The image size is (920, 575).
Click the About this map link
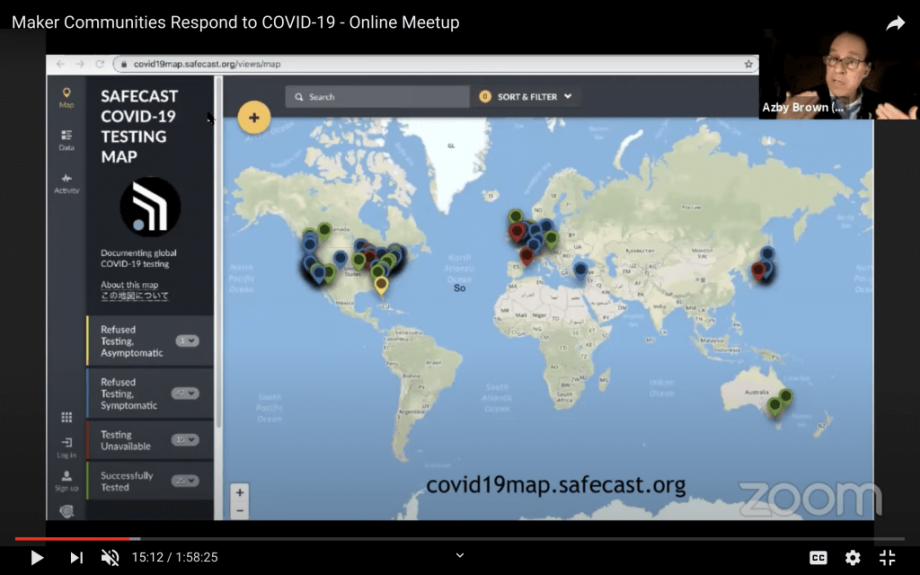tap(129, 285)
